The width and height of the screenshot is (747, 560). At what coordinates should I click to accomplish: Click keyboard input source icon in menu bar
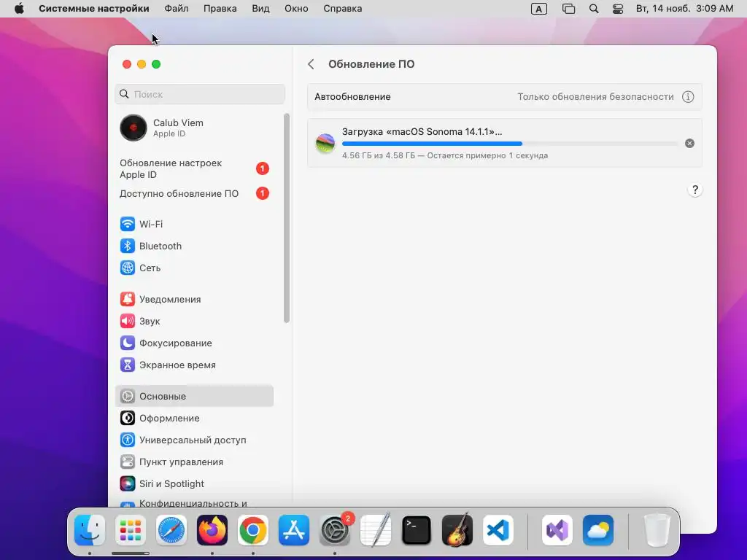point(539,9)
